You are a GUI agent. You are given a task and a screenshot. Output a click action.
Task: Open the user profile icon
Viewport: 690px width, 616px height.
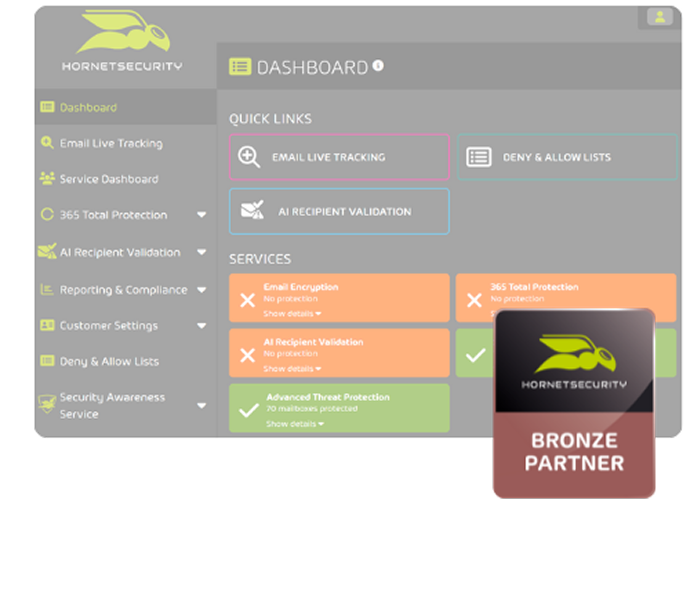(x=660, y=17)
